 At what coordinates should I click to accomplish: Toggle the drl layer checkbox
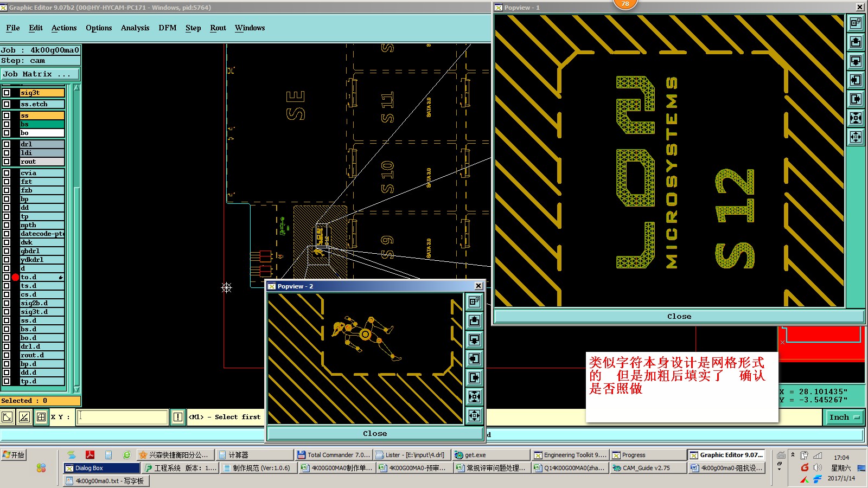(7, 144)
